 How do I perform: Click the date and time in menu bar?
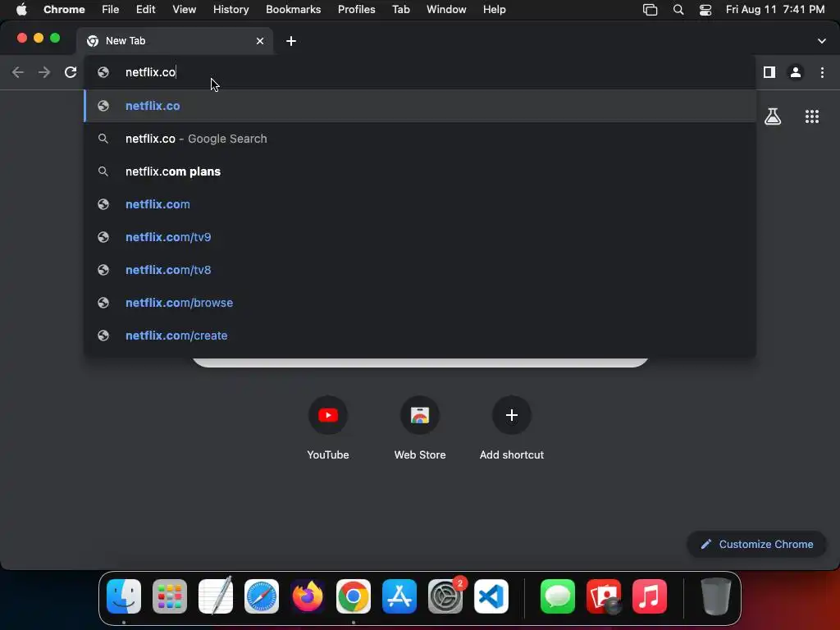774,10
